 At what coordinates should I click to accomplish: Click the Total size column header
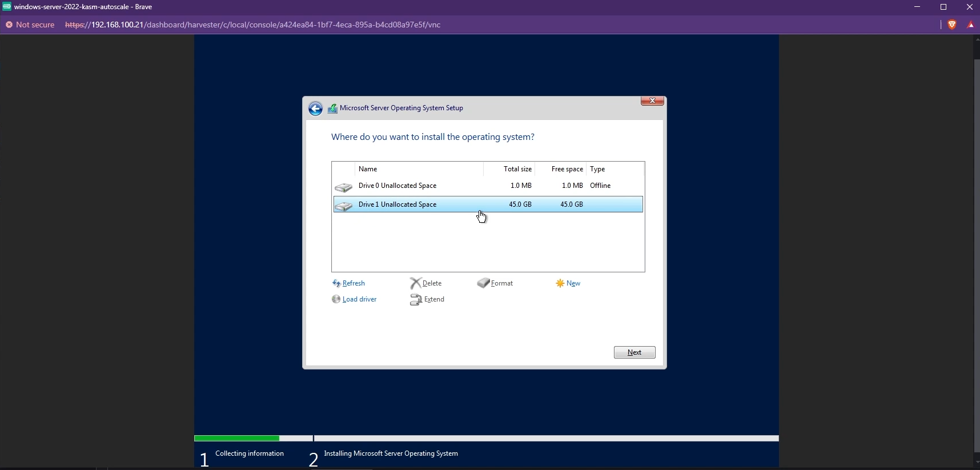517,169
